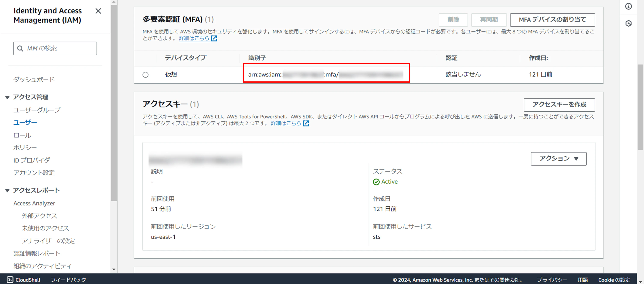Click us-east-1 region value
Viewport: 644px width, 284px height.
163,237
